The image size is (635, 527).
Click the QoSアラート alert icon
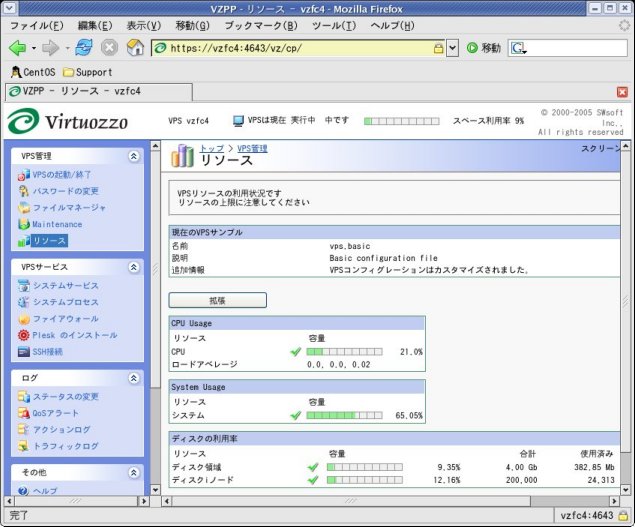[24, 413]
